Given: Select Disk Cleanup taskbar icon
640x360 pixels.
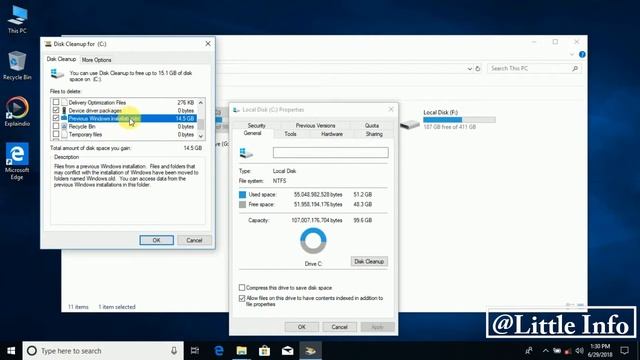Looking at the screenshot, I should click(310, 351).
